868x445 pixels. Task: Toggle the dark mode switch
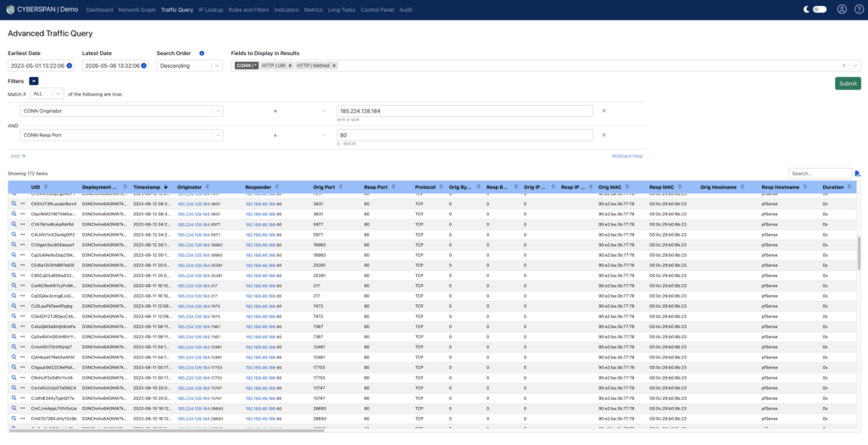820,9
